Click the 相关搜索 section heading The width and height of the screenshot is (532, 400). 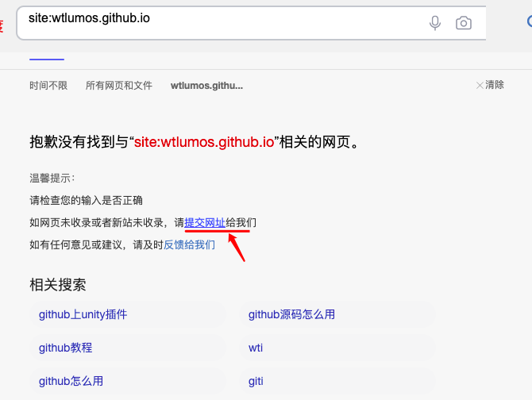58,284
